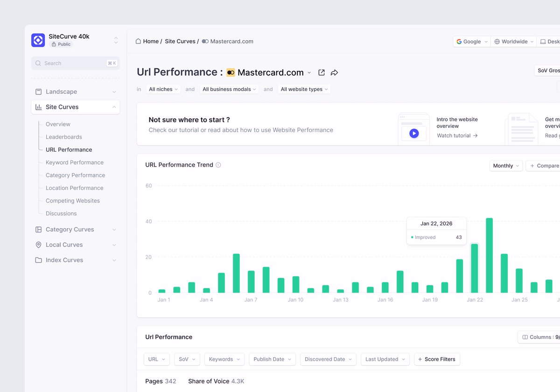Click the highlighted Jan 22 bar
Screen dimensions: 560x392
tap(475, 268)
